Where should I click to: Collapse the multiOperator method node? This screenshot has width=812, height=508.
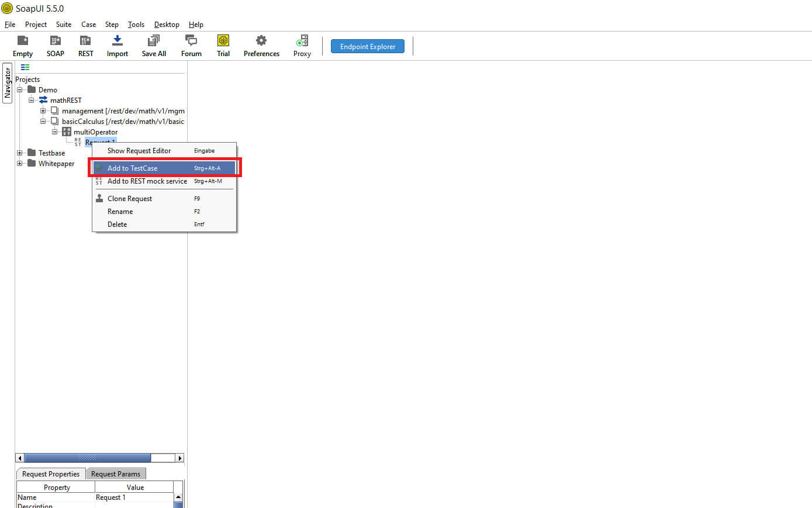pyautogui.click(x=54, y=132)
